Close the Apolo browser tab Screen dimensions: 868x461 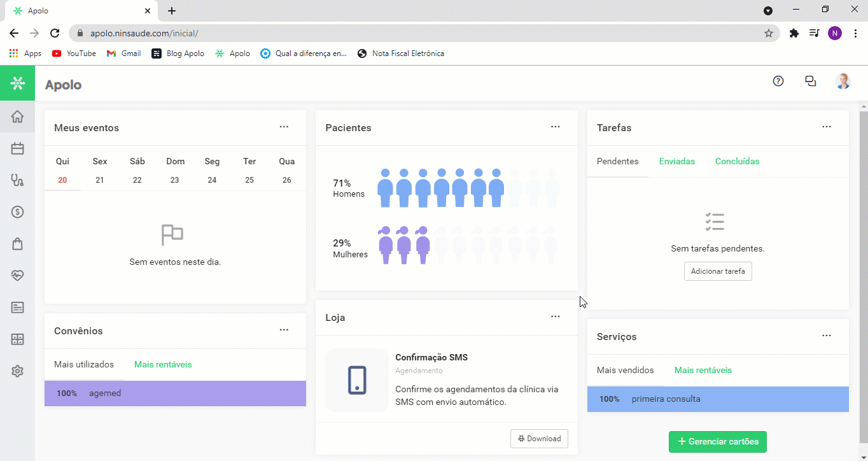coord(148,11)
